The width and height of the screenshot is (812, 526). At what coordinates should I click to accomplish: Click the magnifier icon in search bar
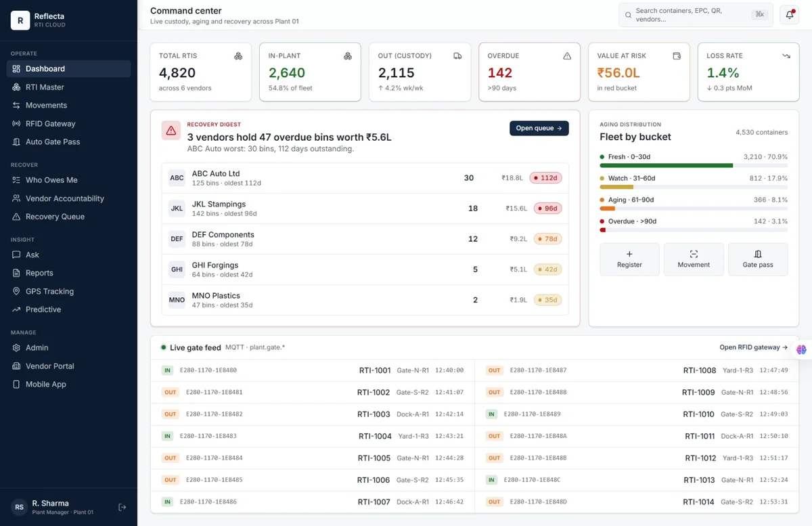[629, 15]
